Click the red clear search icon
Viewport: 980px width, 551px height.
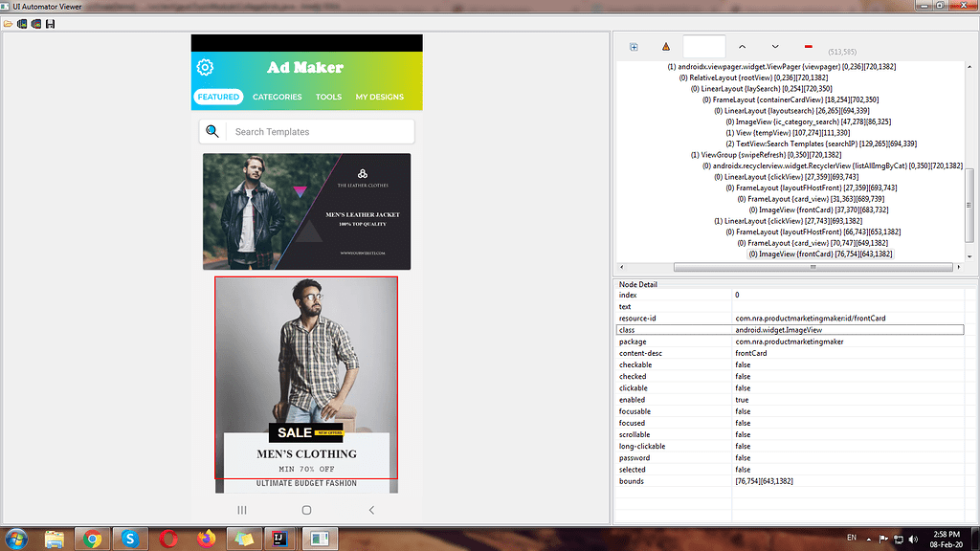(x=809, y=46)
